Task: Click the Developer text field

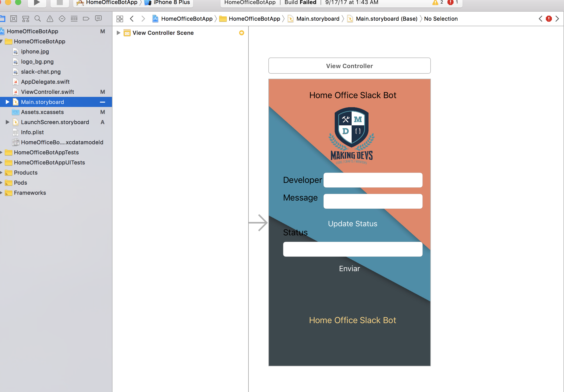Action: click(x=373, y=180)
